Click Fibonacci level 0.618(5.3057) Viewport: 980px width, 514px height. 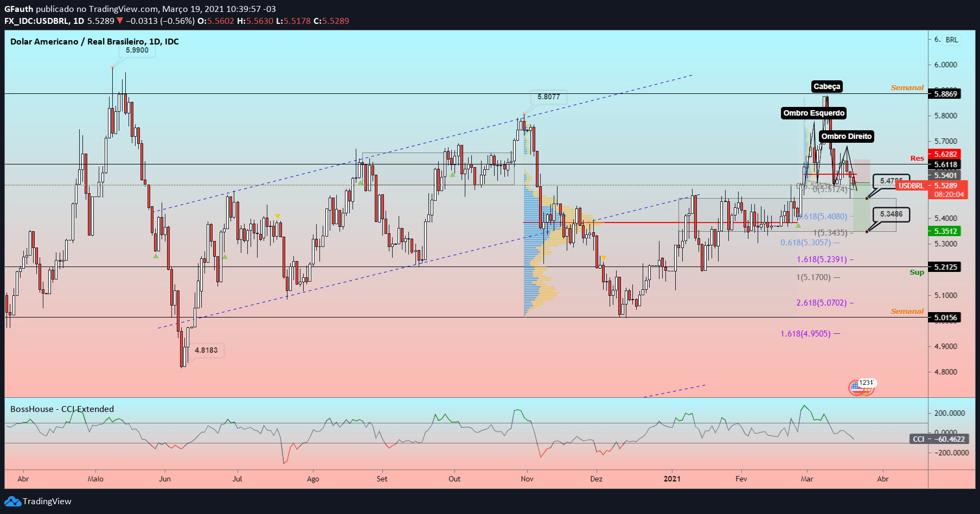(x=805, y=243)
